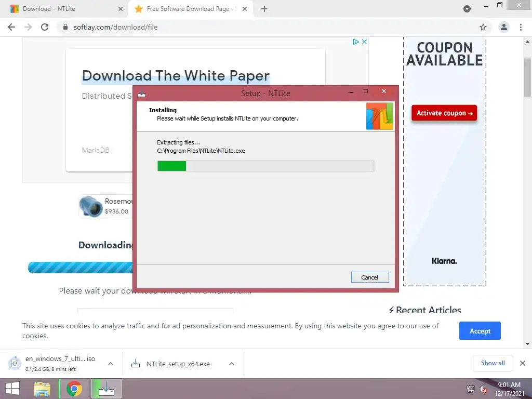The width and height of the screenshot is (532, 399).
Task: Click the setup installer title bar icon
Action: (x=142, y=93)
